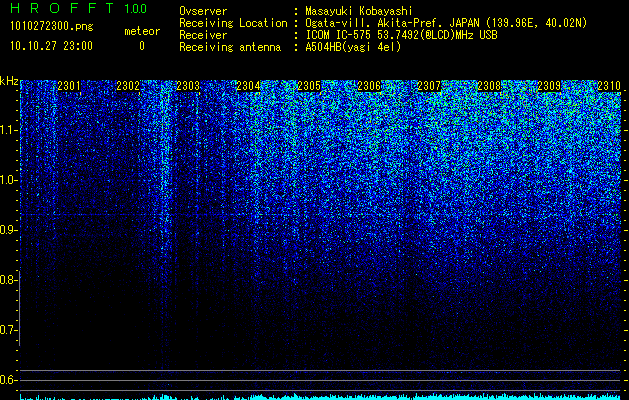
Task: Click the 10.10.27 23:00 timestamp
Action: coord(51,46)
